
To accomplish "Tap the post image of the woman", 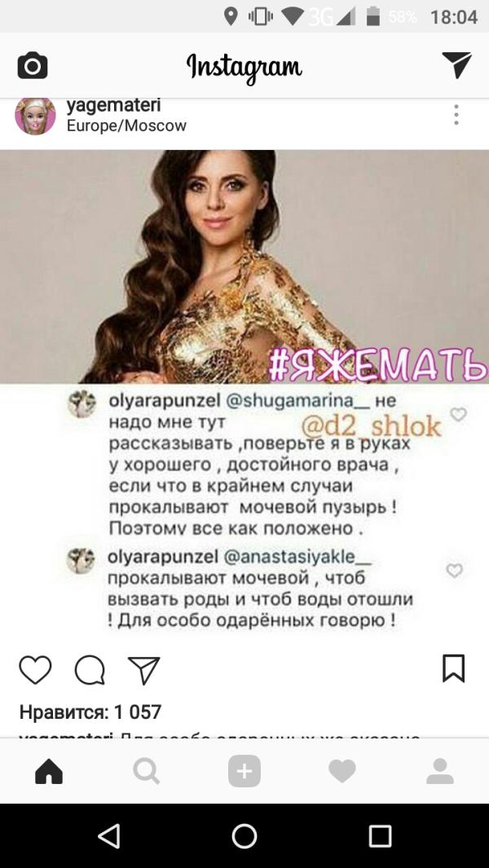I will point(244,267).
